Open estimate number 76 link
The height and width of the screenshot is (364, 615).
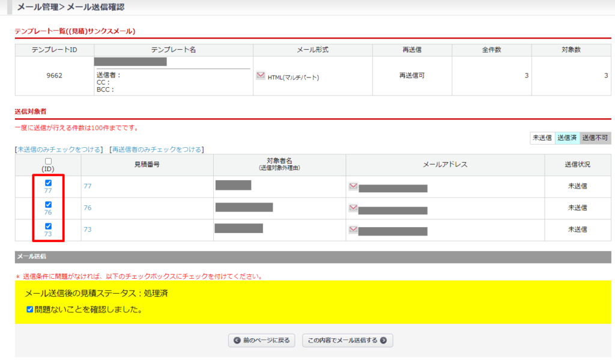[88, 207]
